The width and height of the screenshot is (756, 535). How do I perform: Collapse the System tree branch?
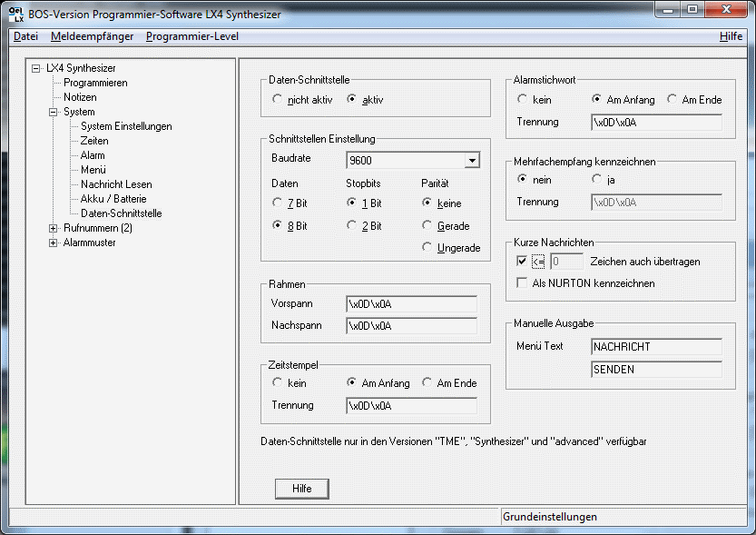(53, 112)
